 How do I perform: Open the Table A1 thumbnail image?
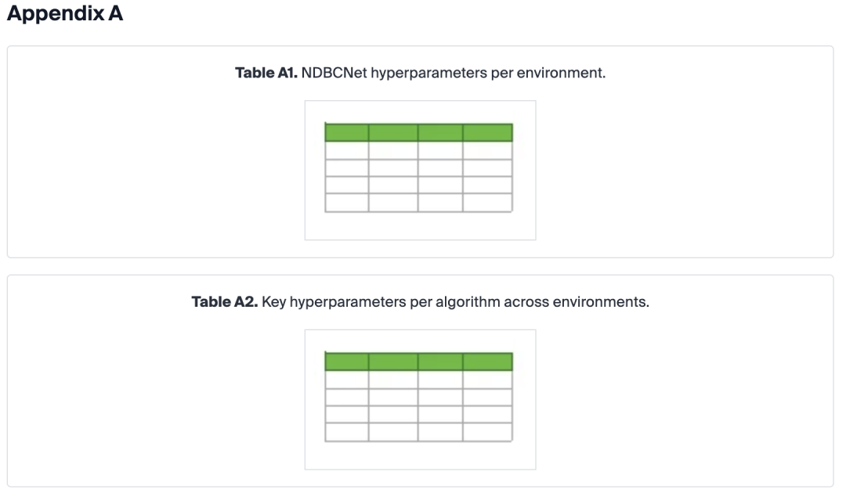tap(420, 170)
